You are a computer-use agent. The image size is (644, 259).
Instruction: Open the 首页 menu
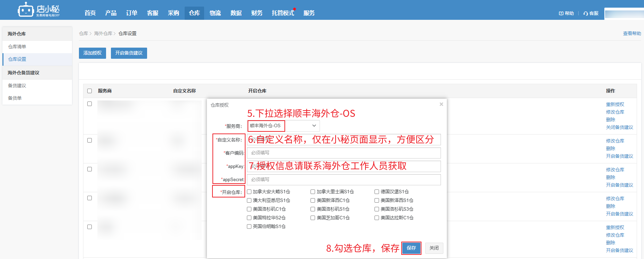click(x=90, y=13)
